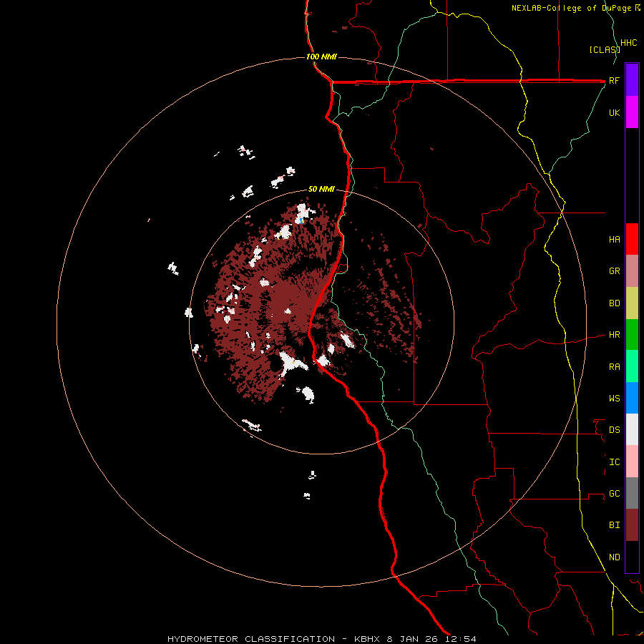Click the magenta UK legend color swatch
The image size is (644, 644).
632,112
